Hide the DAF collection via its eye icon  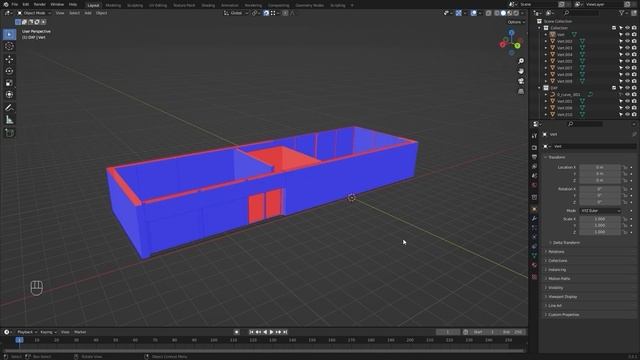[x=628, y=88]
